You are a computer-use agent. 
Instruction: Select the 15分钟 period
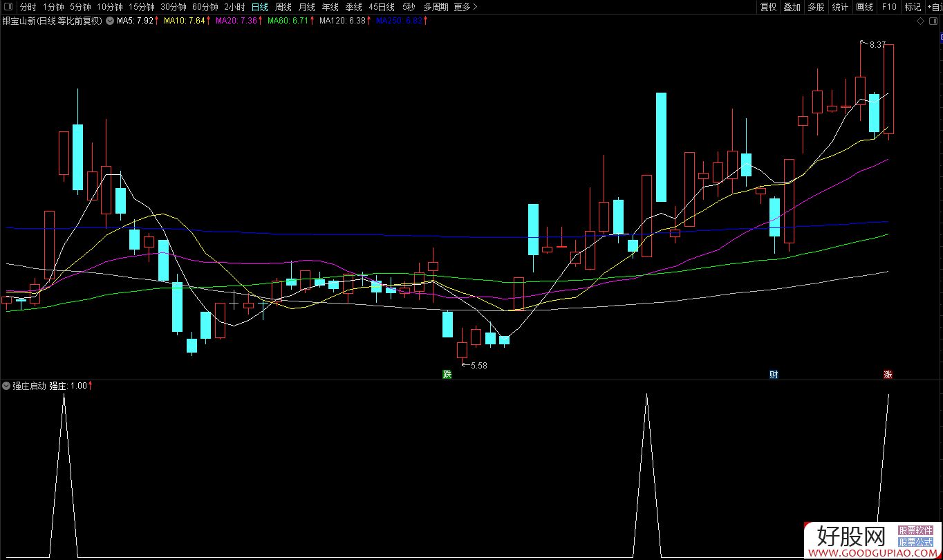click(142, 7)
